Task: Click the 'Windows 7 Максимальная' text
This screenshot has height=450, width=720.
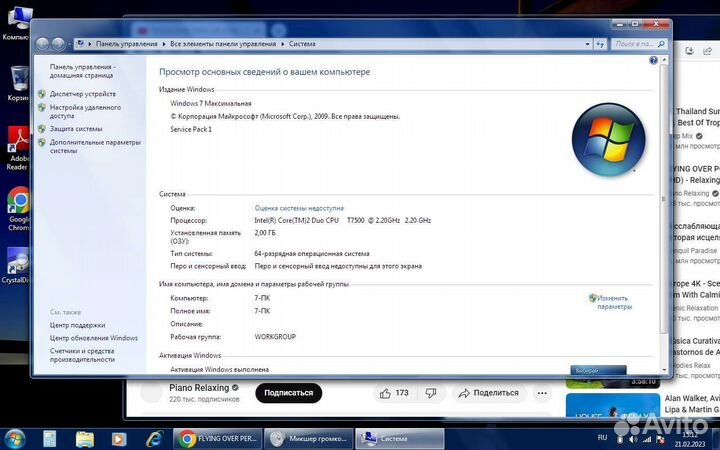Action: pyautogui.click(x=211, y=103)
